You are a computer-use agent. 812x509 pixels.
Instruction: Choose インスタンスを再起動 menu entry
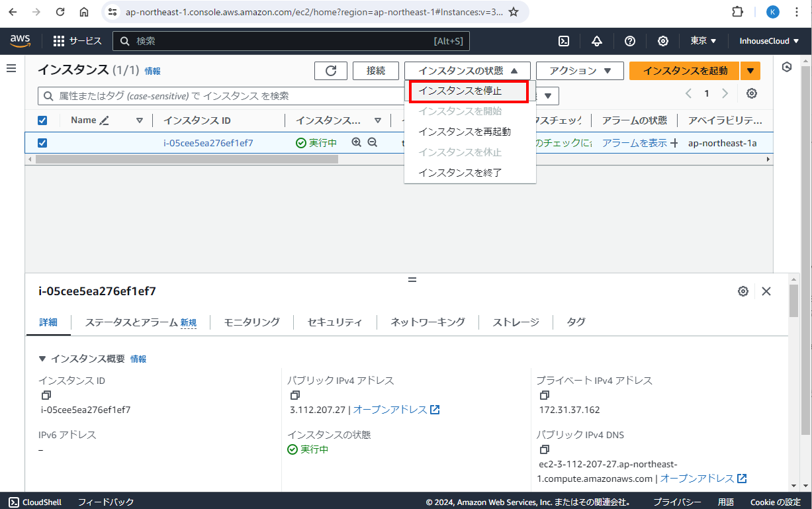pos(465,132)
